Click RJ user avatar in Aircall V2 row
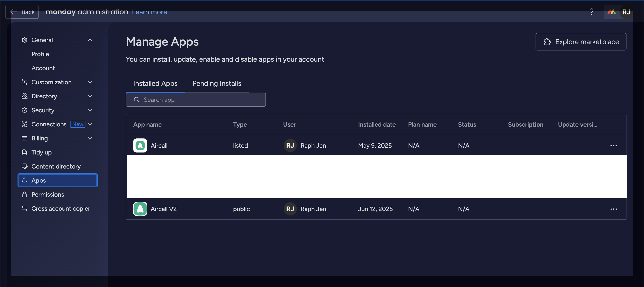Viewport: 644px width, 287px height. tap(290, 209)
